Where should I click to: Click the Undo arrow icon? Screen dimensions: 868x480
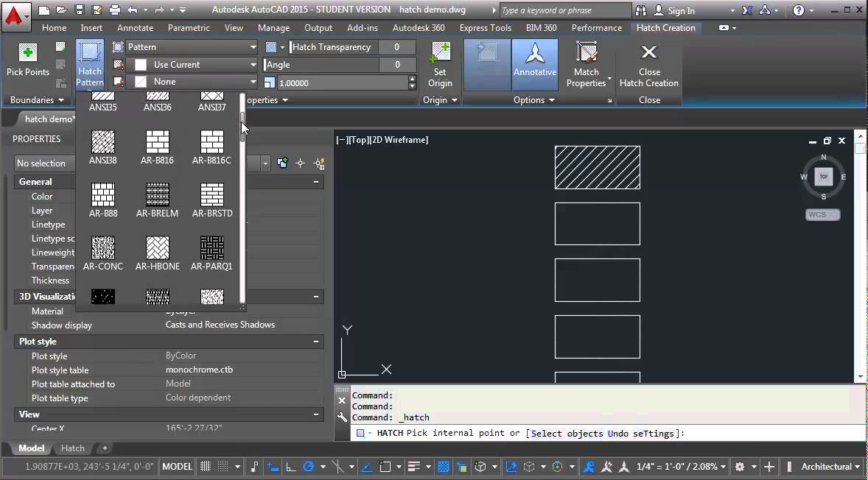[x=133, y=10]
